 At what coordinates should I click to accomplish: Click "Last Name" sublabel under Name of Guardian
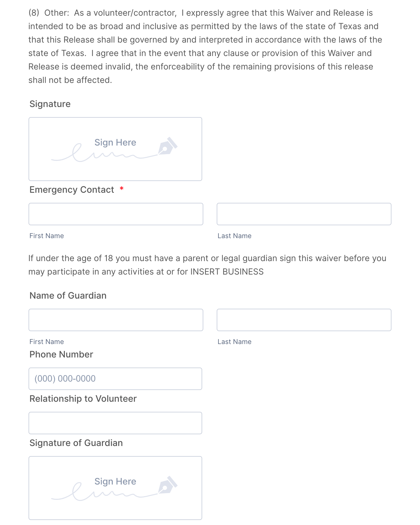click(x=234, y=342)
